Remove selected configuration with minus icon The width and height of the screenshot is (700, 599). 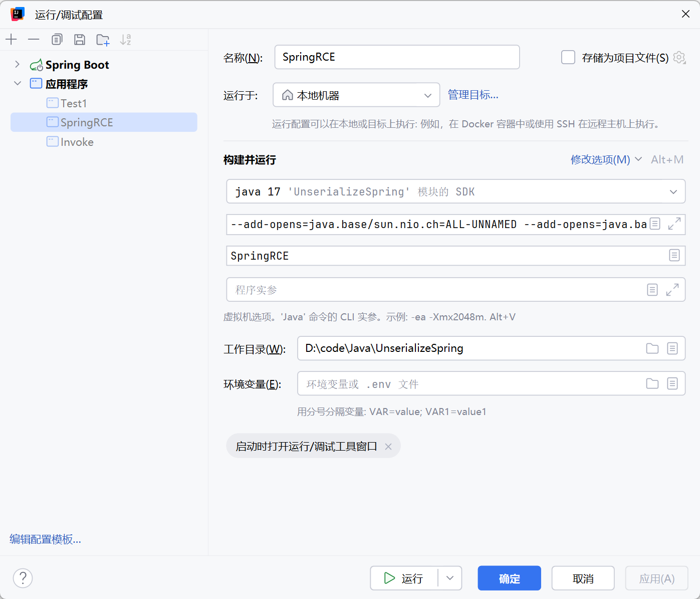[x=34, y=40]
